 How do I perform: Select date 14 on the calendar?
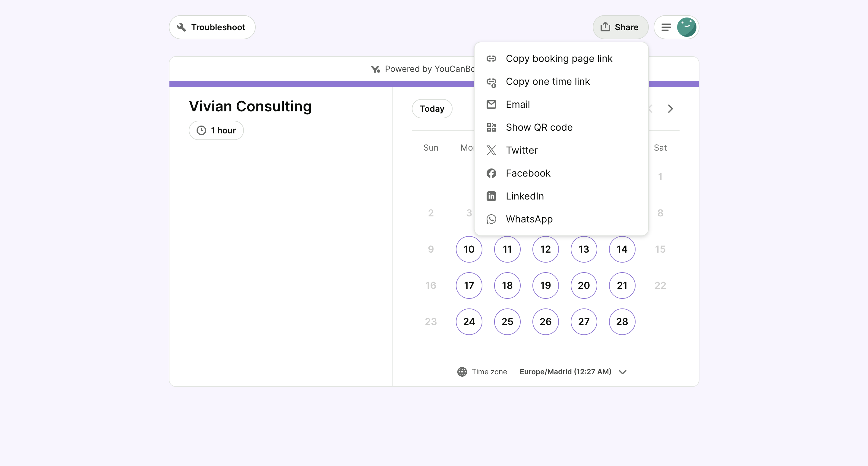point(622,249)
